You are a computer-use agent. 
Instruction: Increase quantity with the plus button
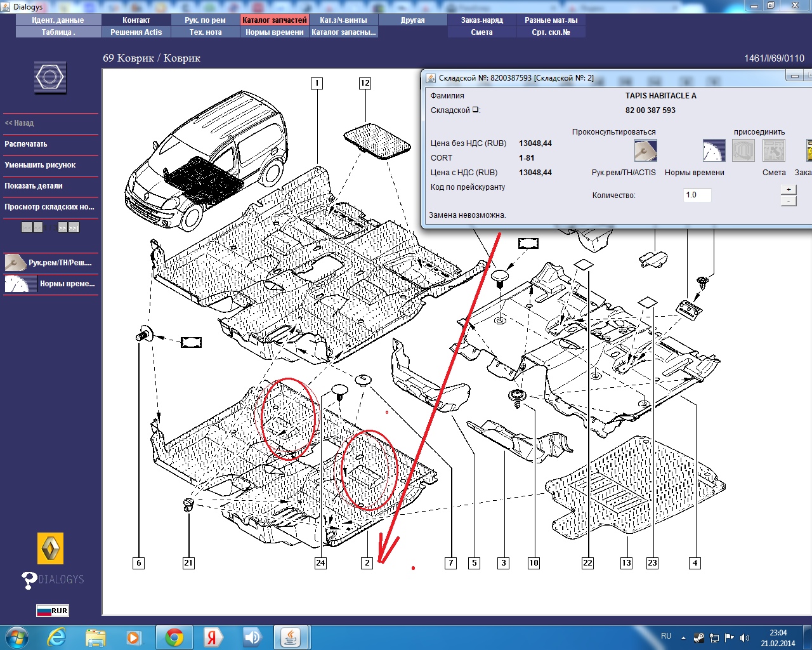[x=789, y=189]
